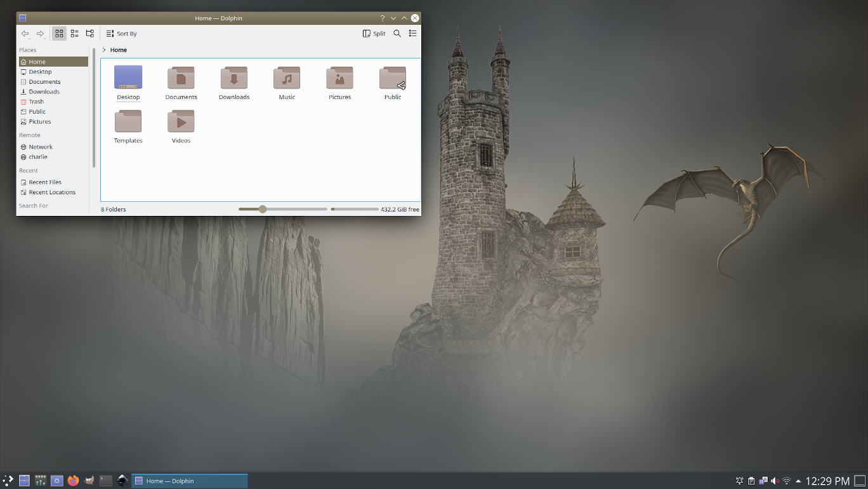The width and height of the screenshot is (868, 489).
Task: Launch Konsole terminal from the taskbar
Action: pos(106,481)
